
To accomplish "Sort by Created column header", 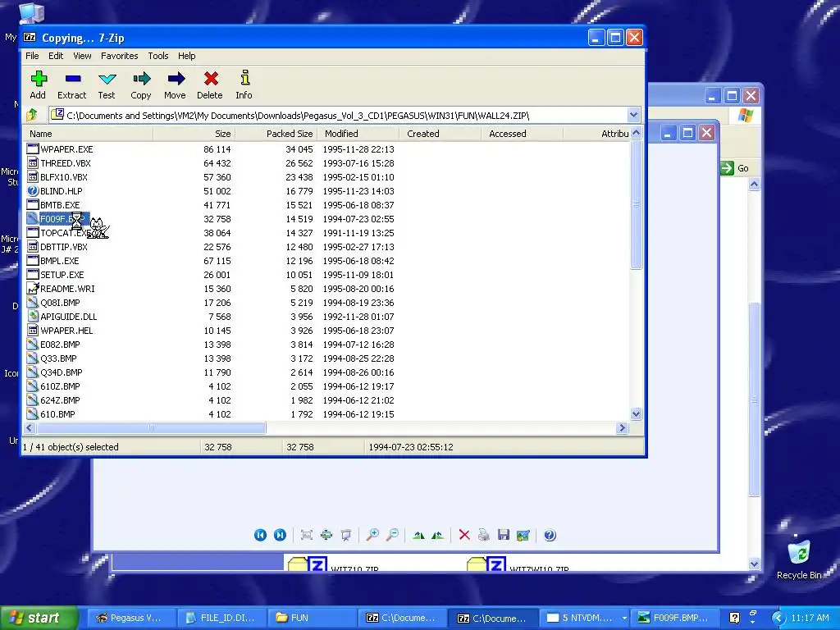I will [x=440, y=134].
